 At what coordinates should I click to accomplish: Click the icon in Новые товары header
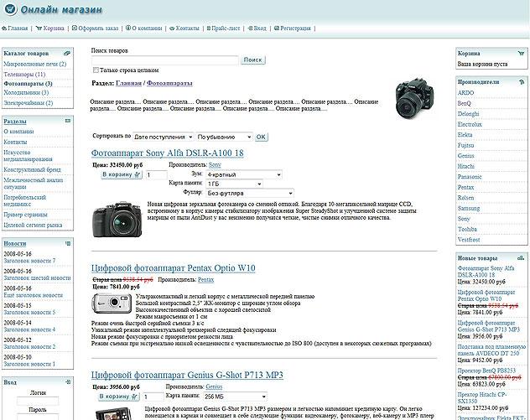521,258
